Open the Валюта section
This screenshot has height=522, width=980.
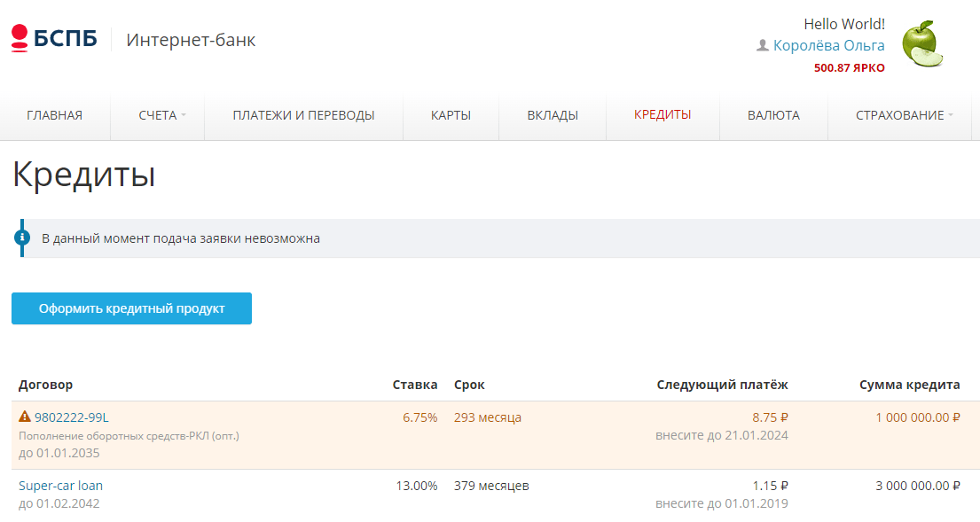[x=773, y=115]
